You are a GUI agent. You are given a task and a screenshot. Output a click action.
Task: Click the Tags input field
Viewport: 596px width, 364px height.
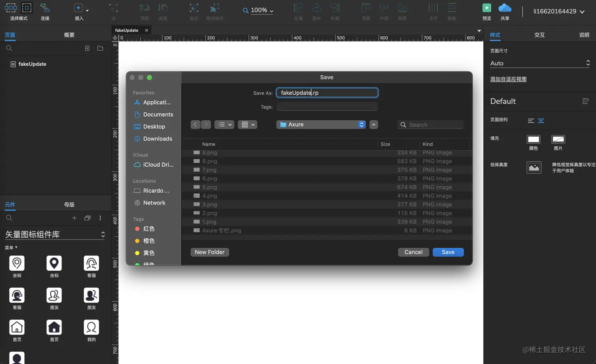pyautogui.click(x=327, y=107)
